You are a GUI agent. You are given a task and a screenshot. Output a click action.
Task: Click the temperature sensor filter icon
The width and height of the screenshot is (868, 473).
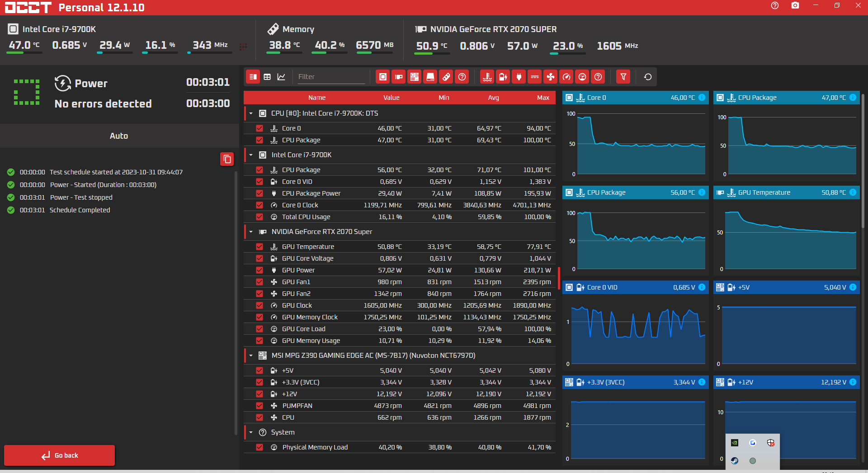click(x=487, y=77)
